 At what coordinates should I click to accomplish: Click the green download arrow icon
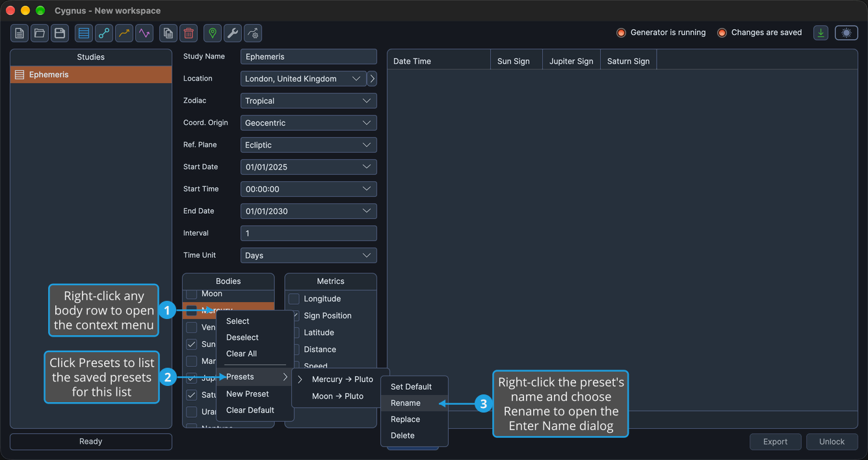[821, 33]
